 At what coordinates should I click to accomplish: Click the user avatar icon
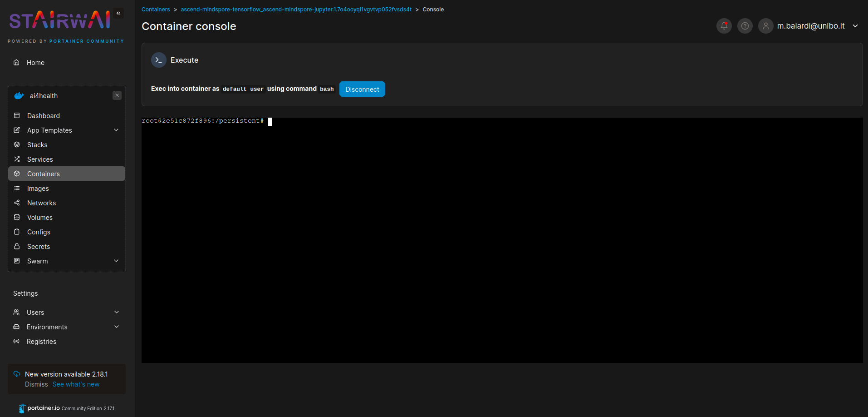point(765,26)
